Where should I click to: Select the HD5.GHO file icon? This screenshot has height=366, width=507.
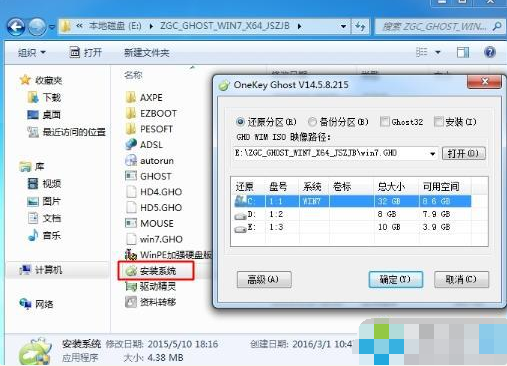(131, 207)
